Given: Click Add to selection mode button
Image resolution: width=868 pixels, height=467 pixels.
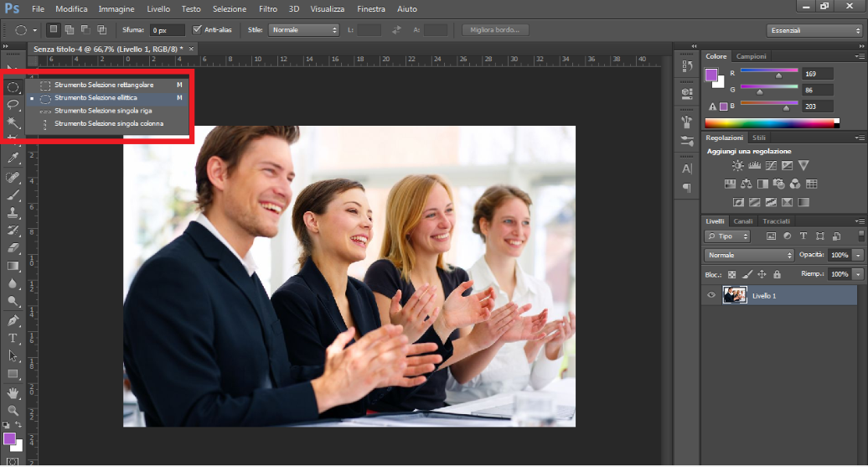Looking at the screenshot, I should pyautogui.click(x=70, y=29).
